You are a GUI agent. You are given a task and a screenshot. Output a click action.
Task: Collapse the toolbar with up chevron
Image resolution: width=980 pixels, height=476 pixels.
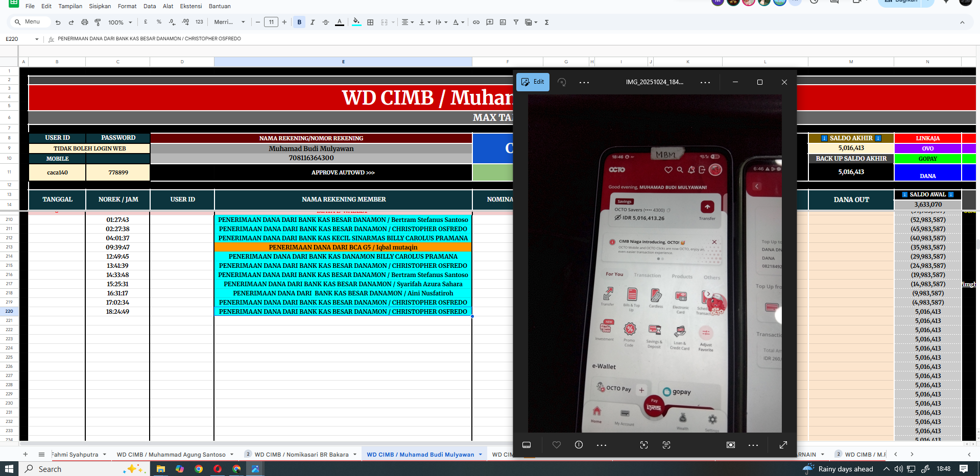[x=962, y=22]
